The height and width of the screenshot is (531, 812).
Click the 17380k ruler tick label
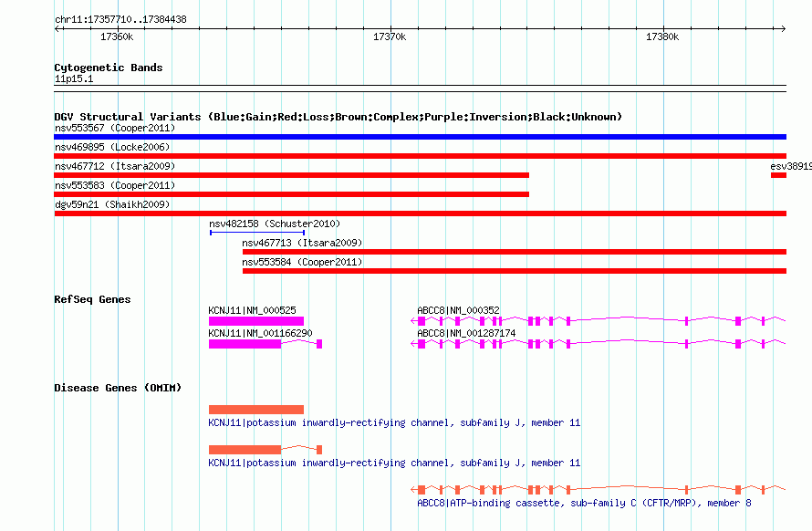point(662,36)
